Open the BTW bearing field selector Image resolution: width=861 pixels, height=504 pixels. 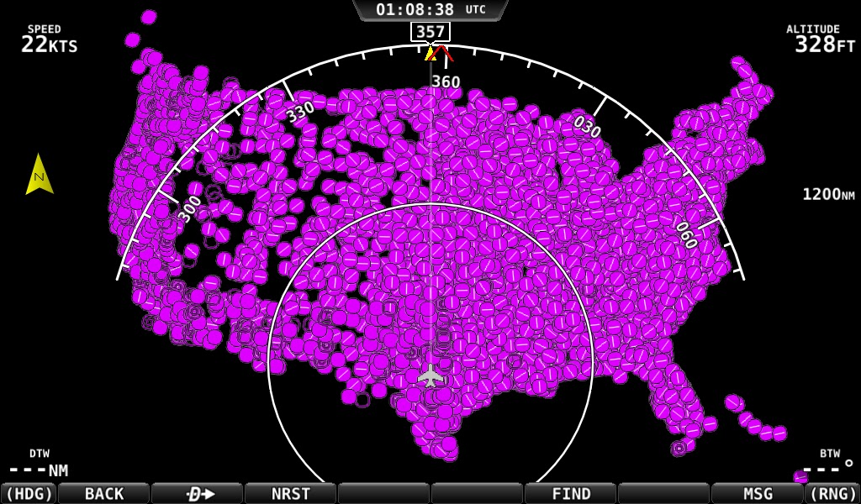828,460
